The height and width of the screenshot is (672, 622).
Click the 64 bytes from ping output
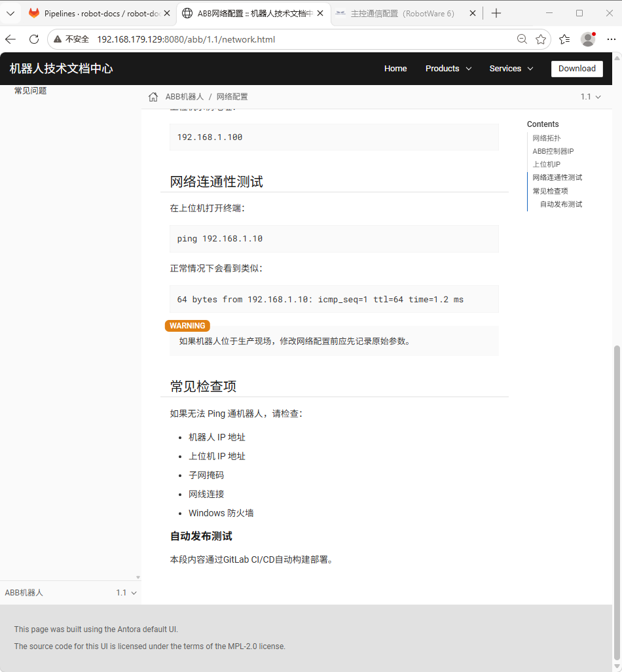pyautogui.click(x=334, y=299)
